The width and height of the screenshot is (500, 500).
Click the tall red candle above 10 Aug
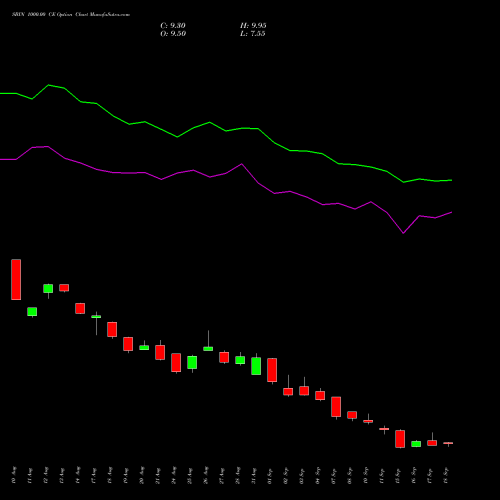coord(16,279)
